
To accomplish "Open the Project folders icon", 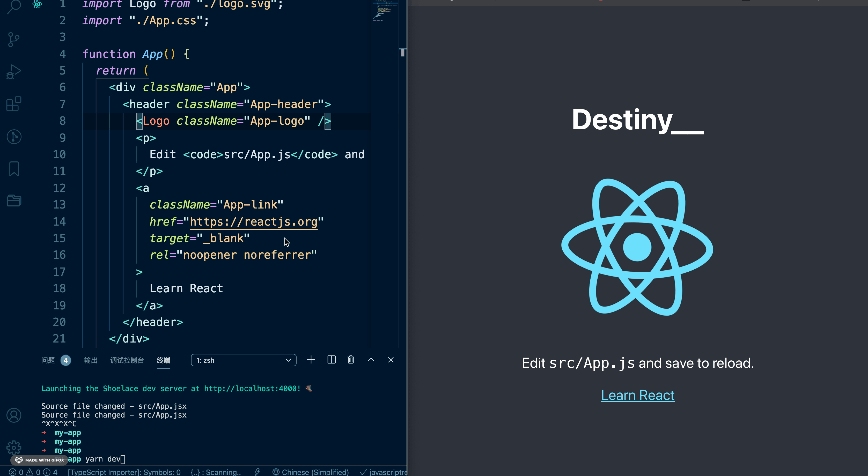I will [x=14, y=200].
